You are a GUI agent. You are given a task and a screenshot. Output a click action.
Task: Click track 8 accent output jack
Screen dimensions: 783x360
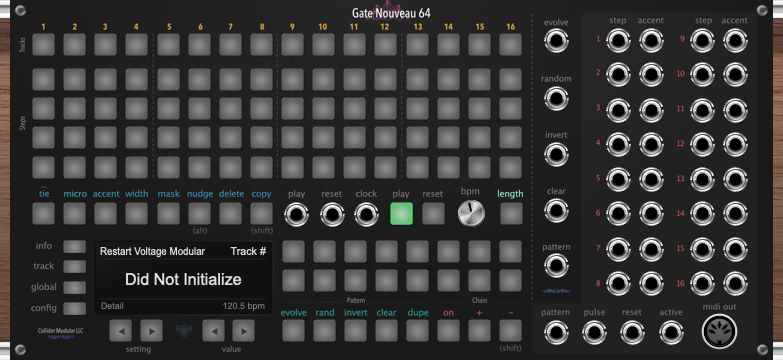[x=651, y=283]
